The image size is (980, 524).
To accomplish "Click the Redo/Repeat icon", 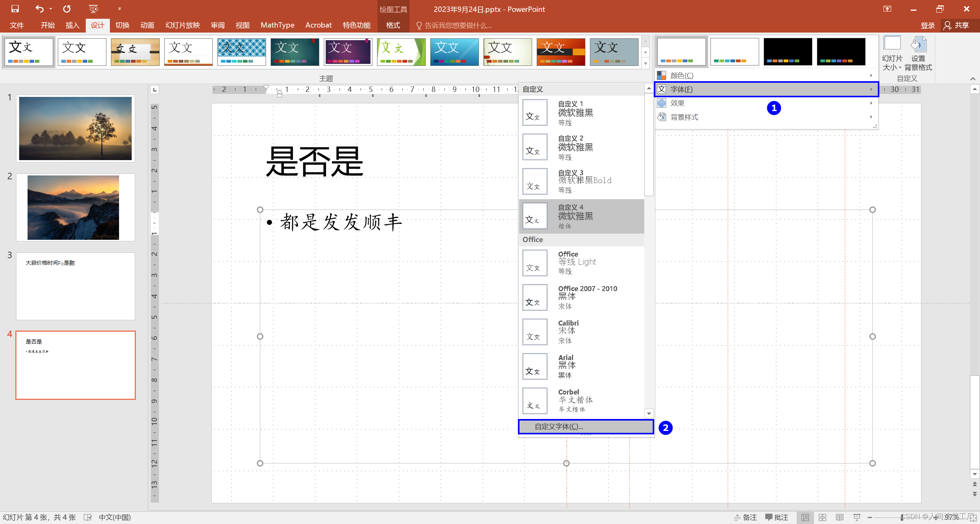I will [x=67, y=9].
